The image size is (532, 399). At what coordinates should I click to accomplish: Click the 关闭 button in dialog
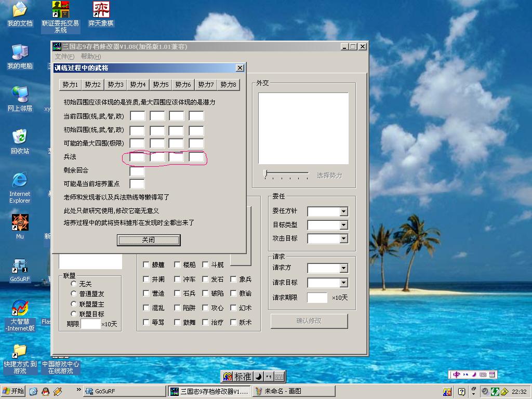point(149,240)
